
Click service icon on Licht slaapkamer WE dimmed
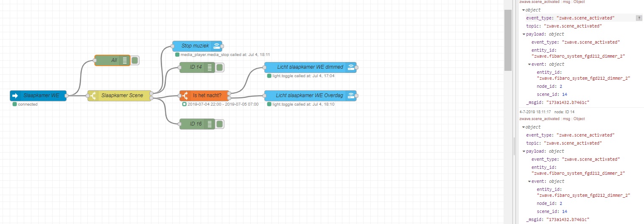[x=351, y=67]
